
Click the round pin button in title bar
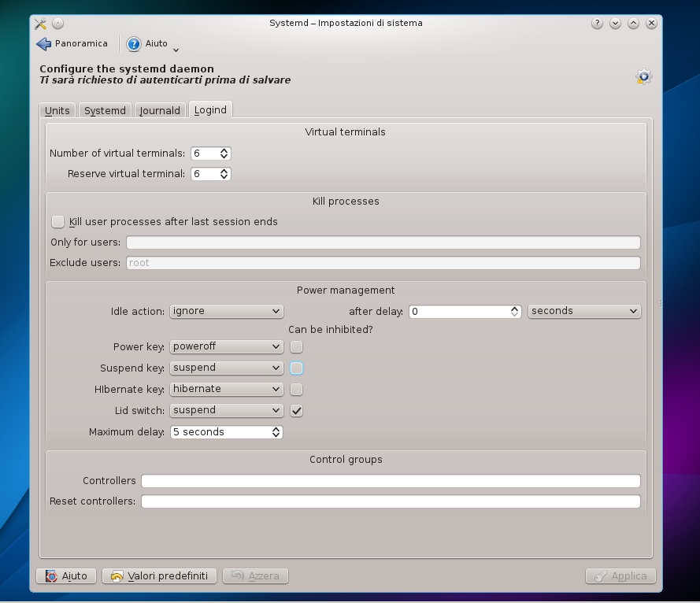click(58, 23)
